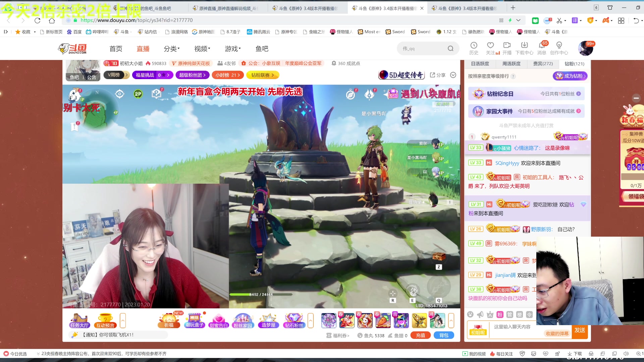Expand the 游戏 games dropdown
Viewport: 644px width, 362px height.
[x=233, y=49]
